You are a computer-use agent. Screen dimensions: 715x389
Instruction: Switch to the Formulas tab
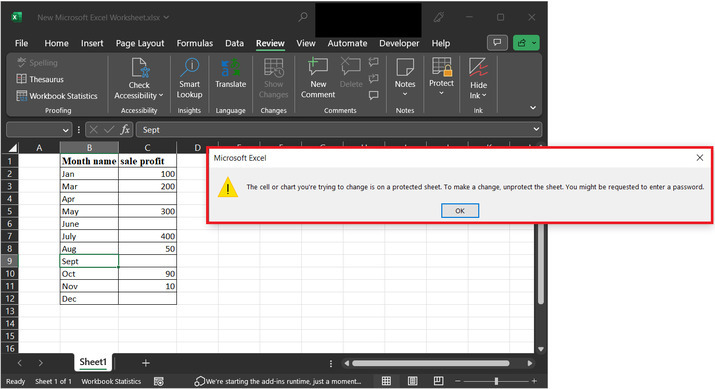pos(195,43)
